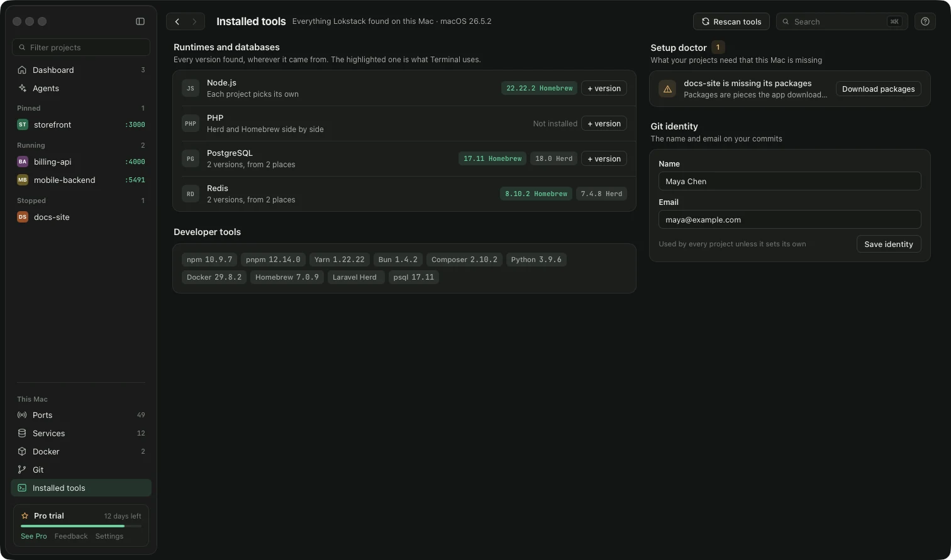
Task: Save the Git identity
Action: click(x=889, y=244)
